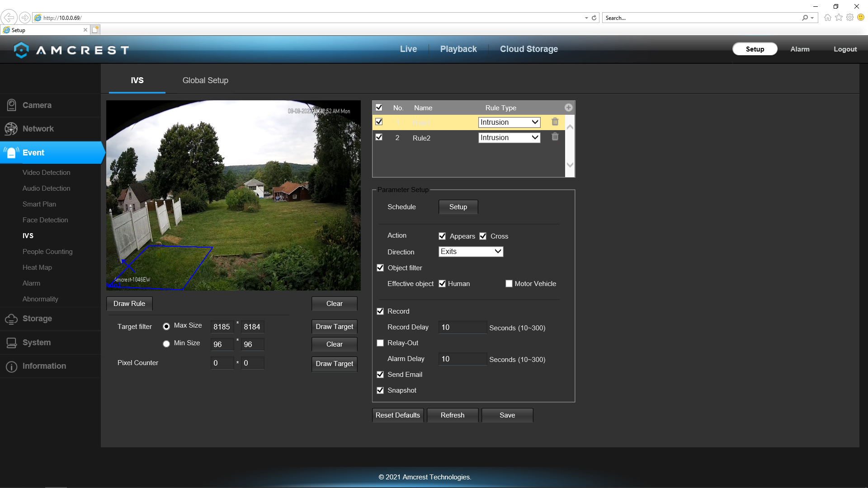Go forward with browser forward arrow
This screenshot has width=868, height=488.
[x=25, y=18]
